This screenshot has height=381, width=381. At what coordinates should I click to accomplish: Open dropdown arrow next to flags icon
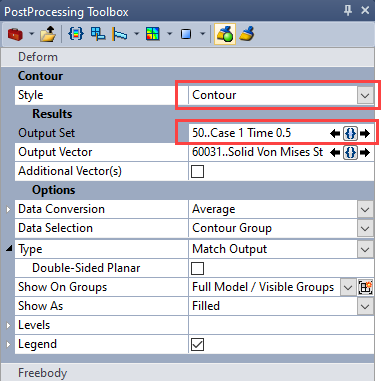pos(136,34)
